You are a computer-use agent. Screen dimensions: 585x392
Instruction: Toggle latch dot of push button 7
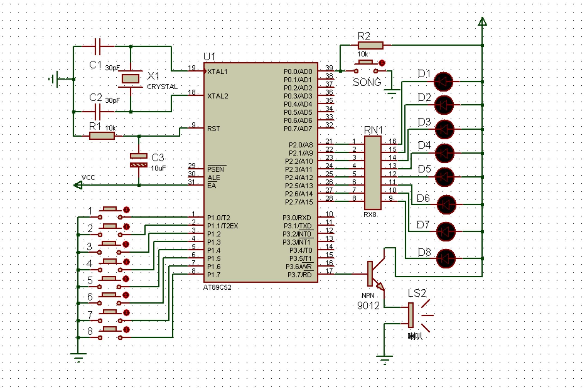(126, 313)
